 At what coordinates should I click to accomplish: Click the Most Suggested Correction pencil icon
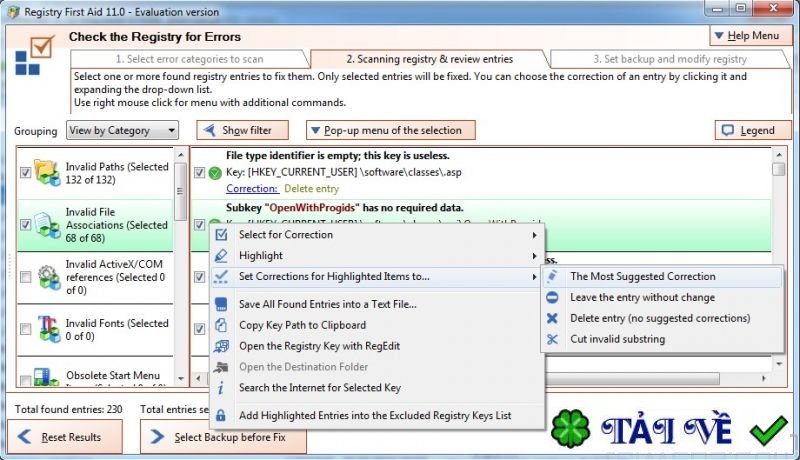[x=552, y=276]
